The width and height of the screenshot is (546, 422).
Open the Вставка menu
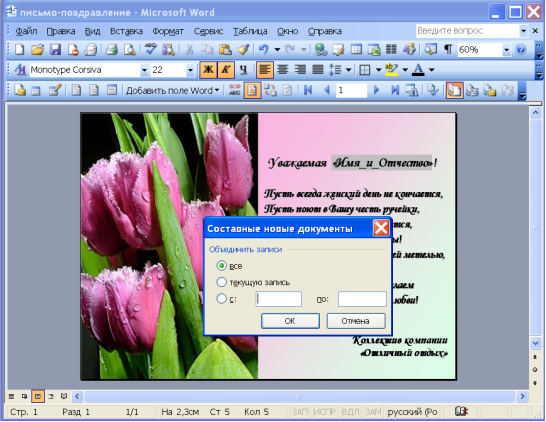tap(126, 31)
